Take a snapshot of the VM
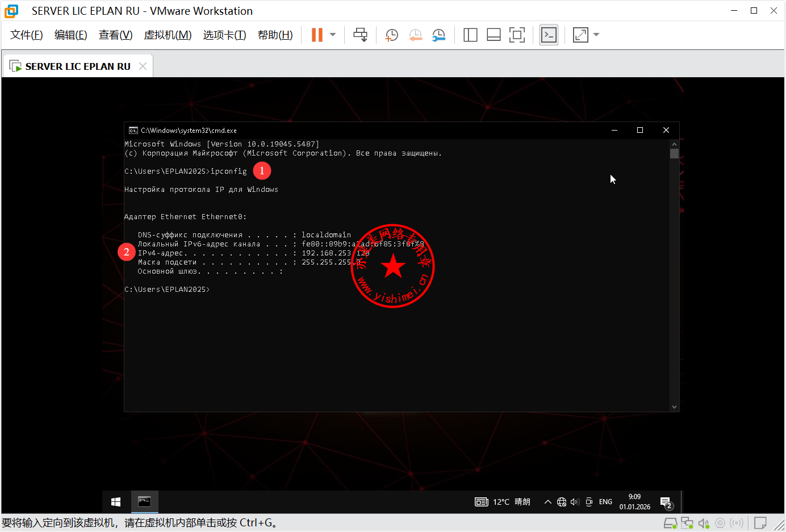Viewport: 786px width, 532px height. 391,35
